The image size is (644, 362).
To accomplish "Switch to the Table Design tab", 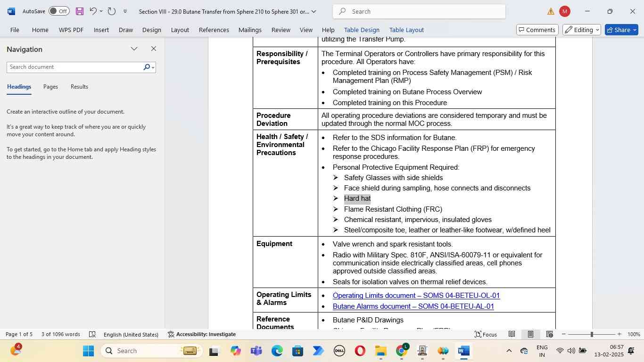I will point(362,30).
